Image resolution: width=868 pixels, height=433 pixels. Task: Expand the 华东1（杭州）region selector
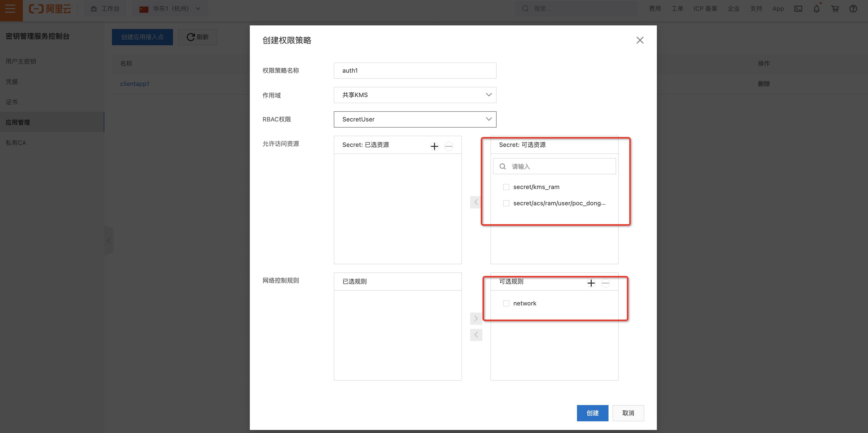tap(170, 9)
